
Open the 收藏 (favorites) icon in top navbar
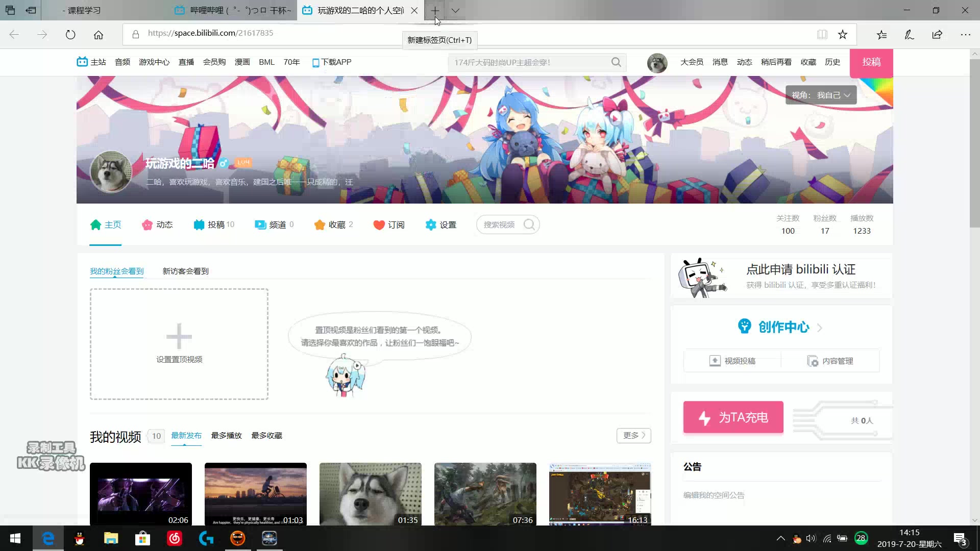pos(808,62)
